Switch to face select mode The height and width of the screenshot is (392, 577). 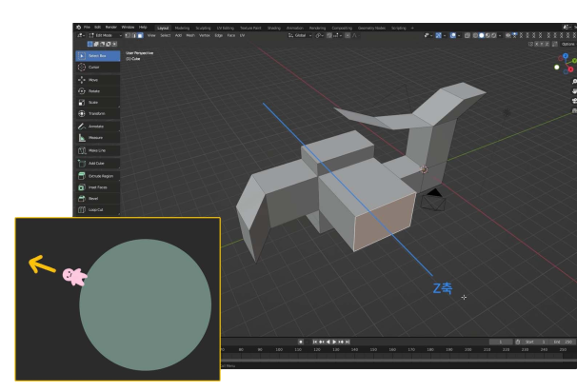pyautogui.click(x=142, y=35)
